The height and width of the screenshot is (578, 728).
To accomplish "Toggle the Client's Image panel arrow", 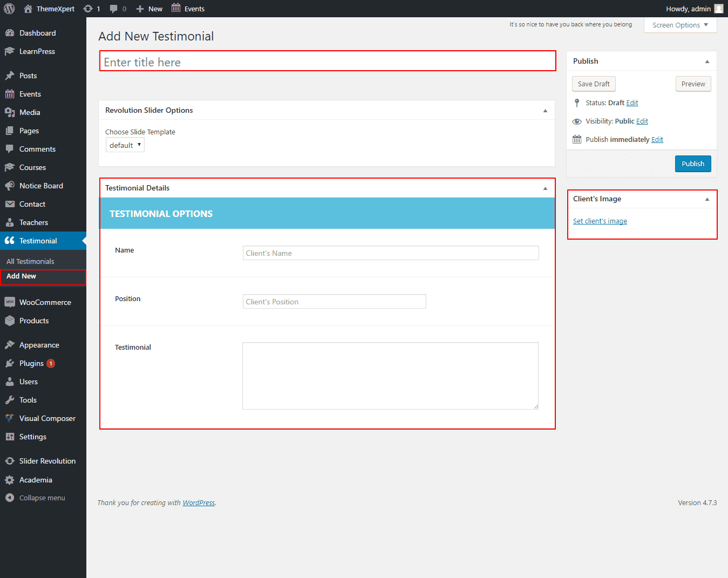I will (707, 199).
